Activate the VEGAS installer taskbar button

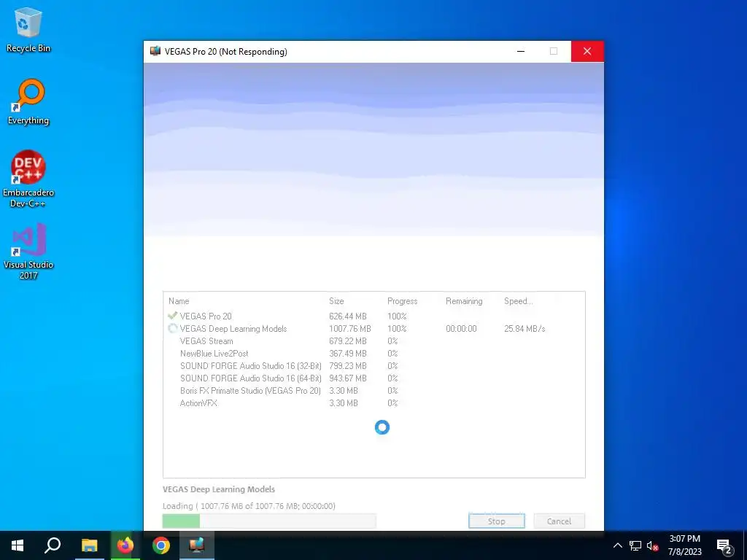pos(197,545)
